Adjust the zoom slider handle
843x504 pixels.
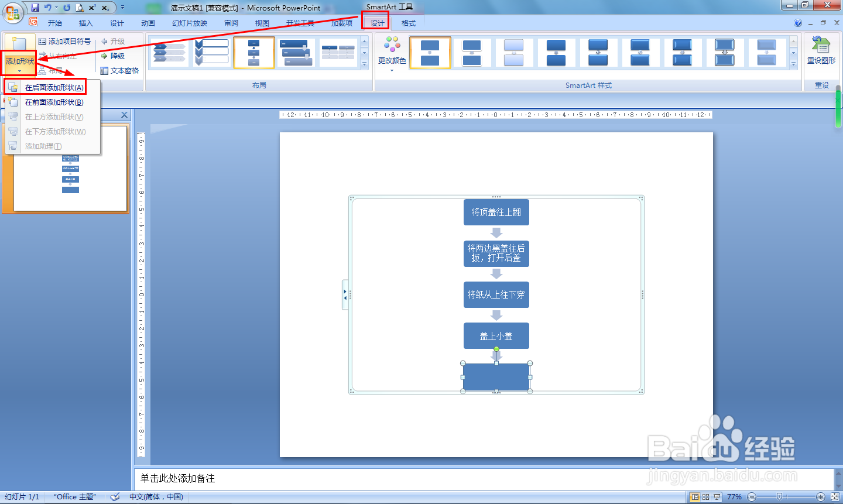(x=779, y=497)
